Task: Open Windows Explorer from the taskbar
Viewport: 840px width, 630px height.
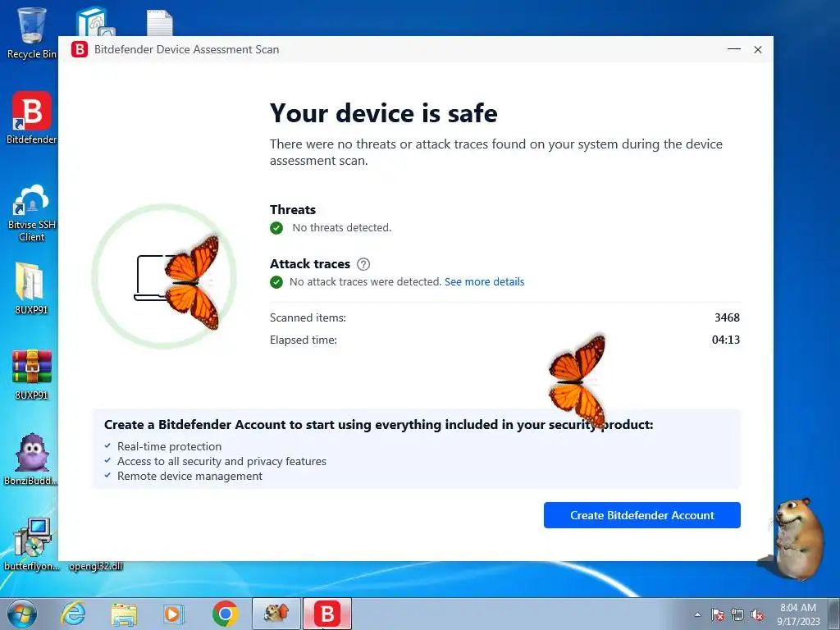Action: point(124,614)
